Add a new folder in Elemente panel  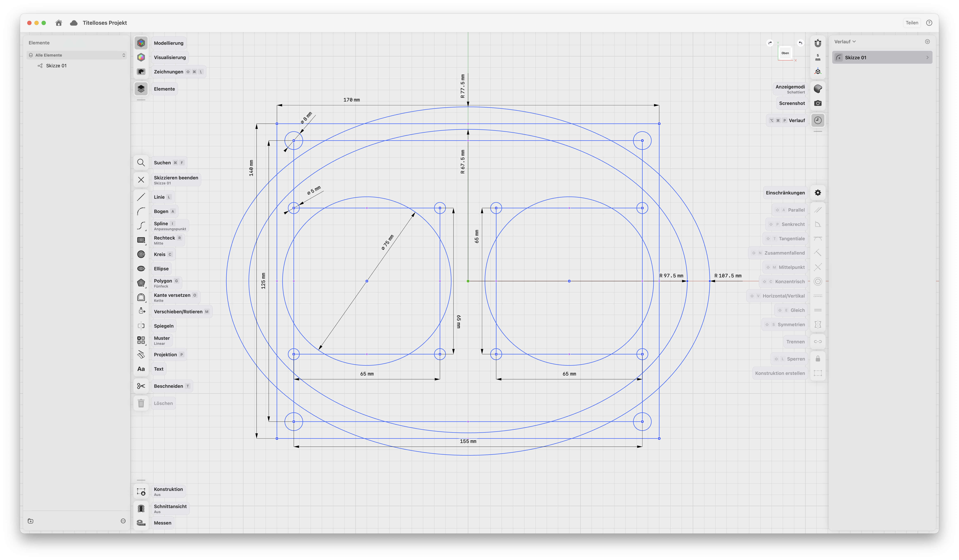pyautogui.click(x=31, y=521)
